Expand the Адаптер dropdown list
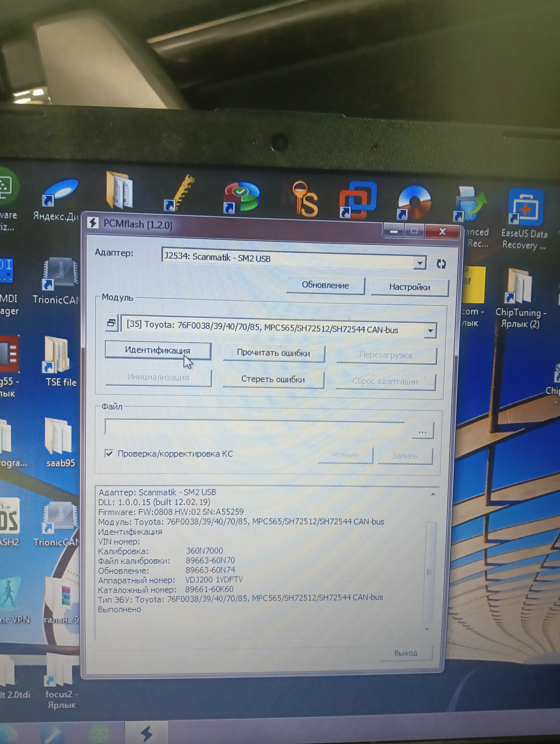Image resolution: width=560 pixels, height=744 pixels. (420, 263)
